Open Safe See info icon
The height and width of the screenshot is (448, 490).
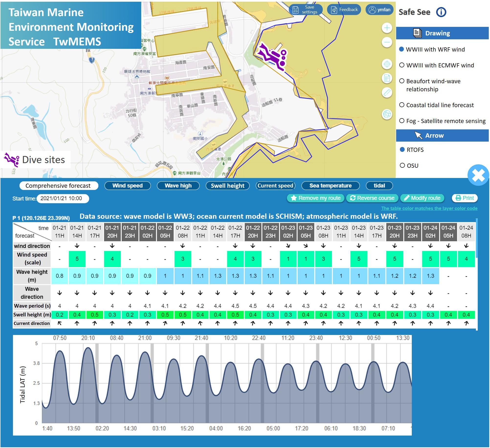tap(441, 12)
